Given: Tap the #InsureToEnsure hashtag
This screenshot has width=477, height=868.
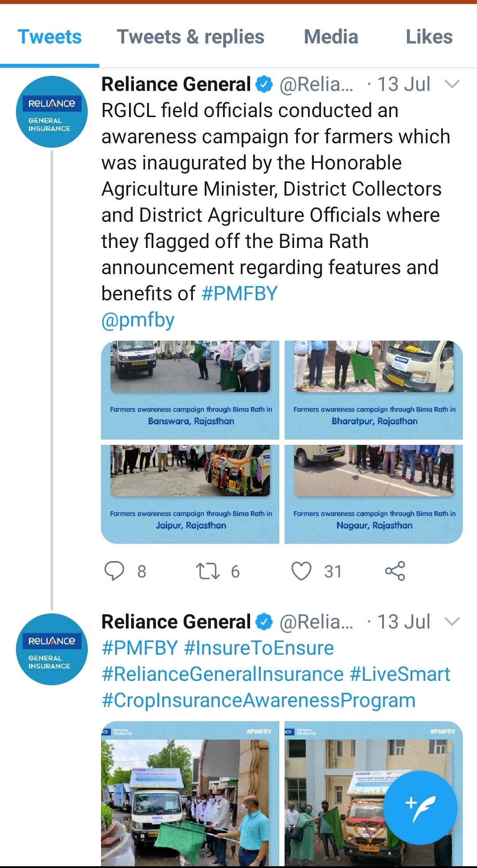Looking at the screenshot, I should 258,648.
